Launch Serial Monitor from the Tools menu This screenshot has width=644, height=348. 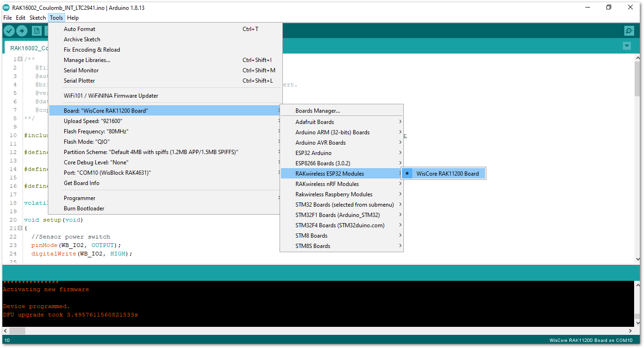(x=166, y=70)
